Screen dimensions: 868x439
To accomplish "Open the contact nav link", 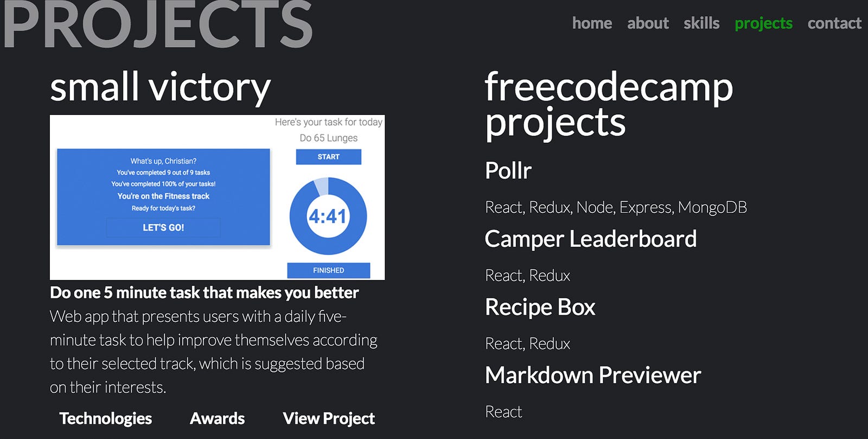I will (834, 23).
